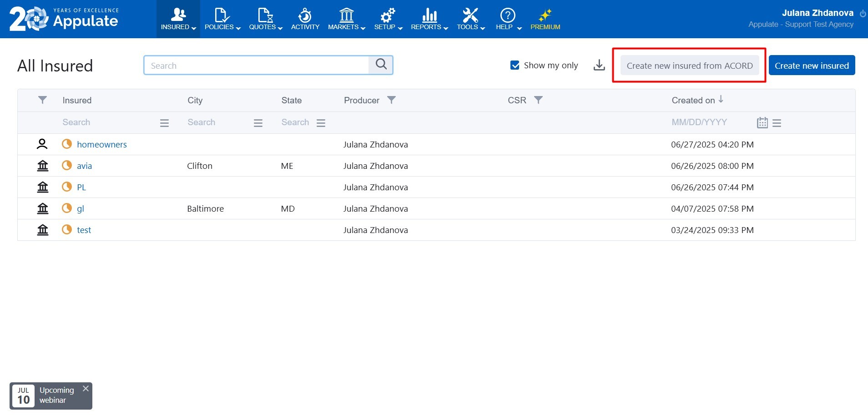Uncheck the Show my only checkbox
Image resolution: width=868 pixels, height=416 pixels.
515,66
